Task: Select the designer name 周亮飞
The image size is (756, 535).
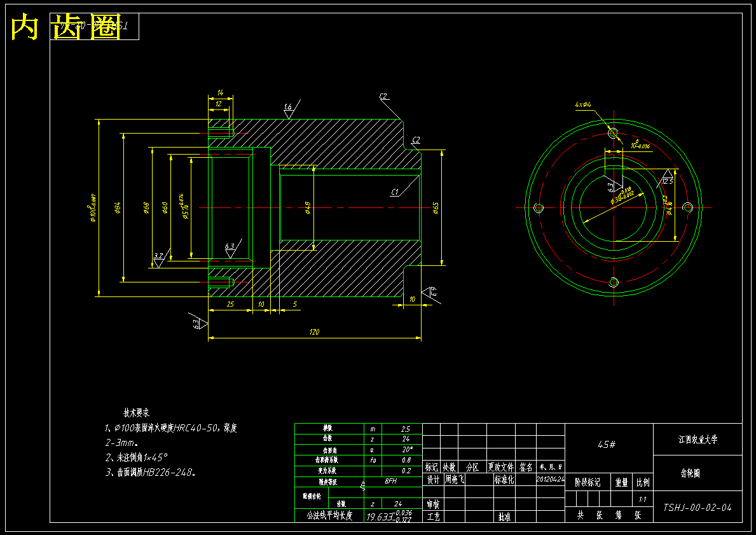Action: pos(454,480)
